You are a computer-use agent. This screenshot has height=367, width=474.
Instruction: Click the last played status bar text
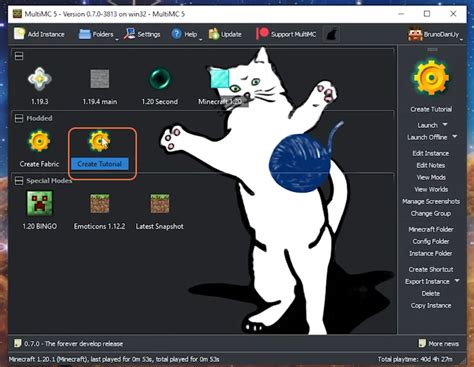[114, 359]
